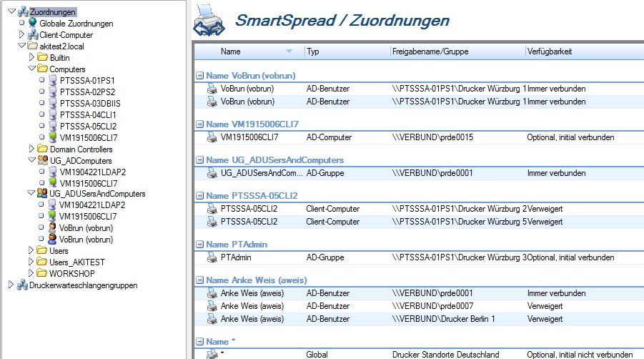
Task: Click the PTSSSA-05CLI2 computer icon in tree
Action: tap(53, 126)
